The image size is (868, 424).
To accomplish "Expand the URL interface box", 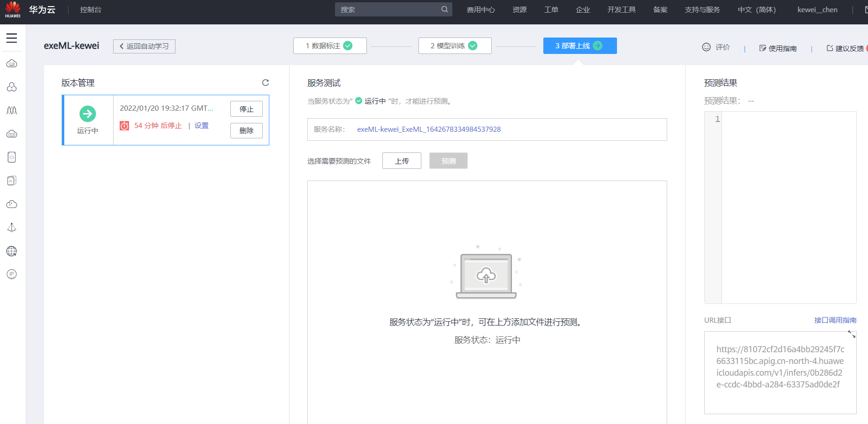I will 852,334.
